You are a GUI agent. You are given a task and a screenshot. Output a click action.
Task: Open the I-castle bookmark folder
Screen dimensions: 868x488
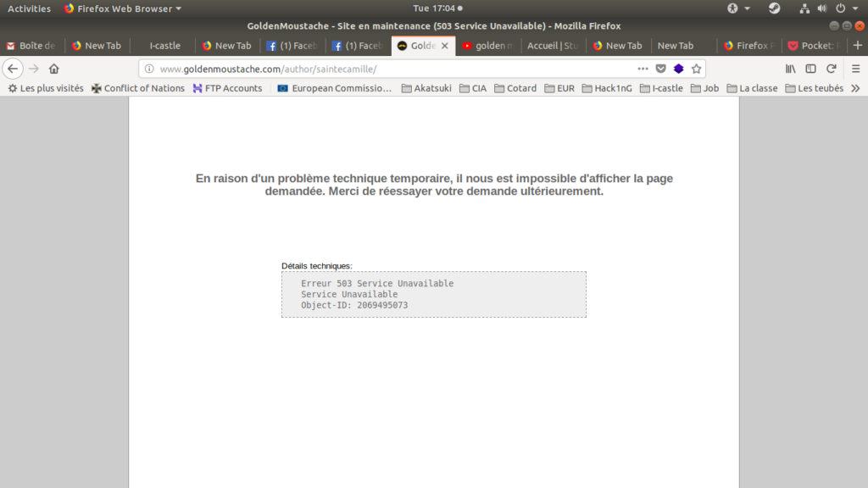pyautogui.click(x=661, y=88)
